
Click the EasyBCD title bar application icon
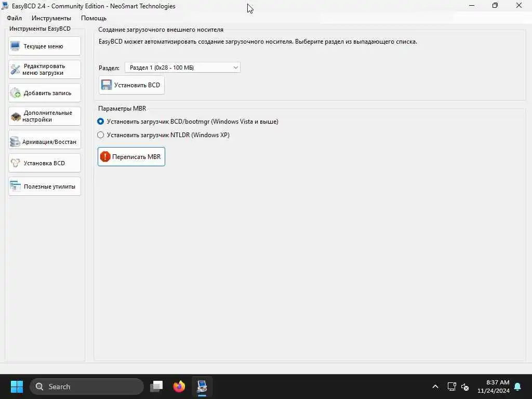[x=5, y=6]
